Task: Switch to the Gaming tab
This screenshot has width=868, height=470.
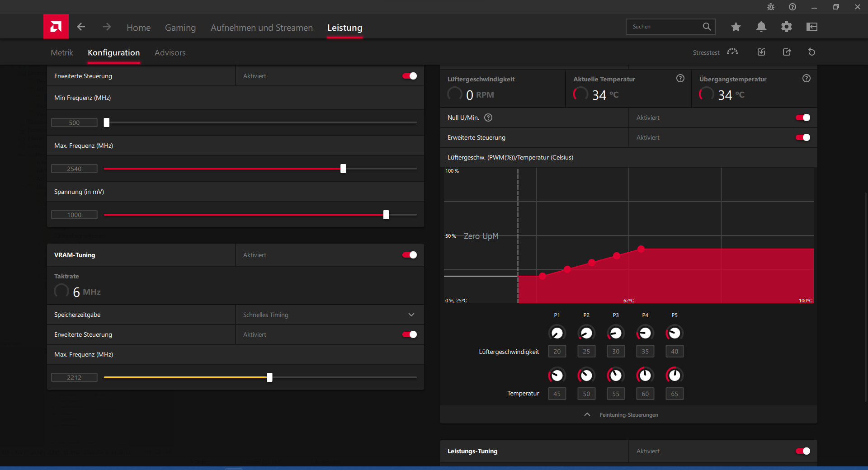Action: pos(180,28)
